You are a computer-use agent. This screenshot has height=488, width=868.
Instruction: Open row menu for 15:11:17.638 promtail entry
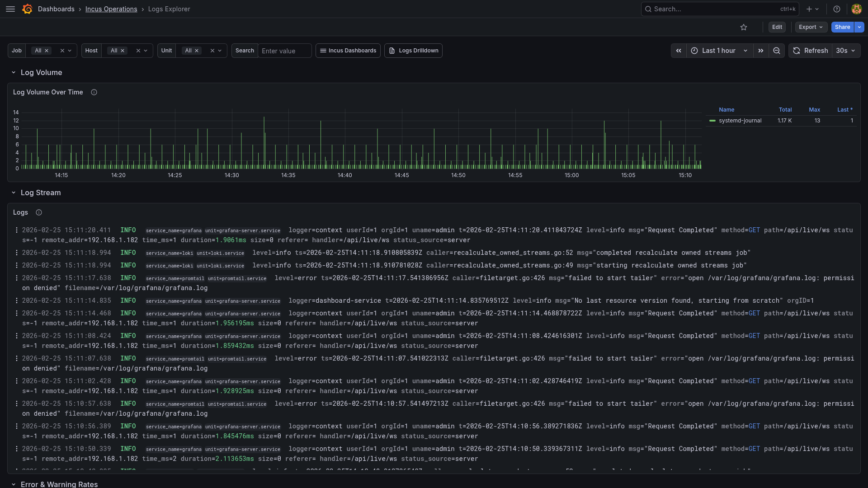point(17,278)
